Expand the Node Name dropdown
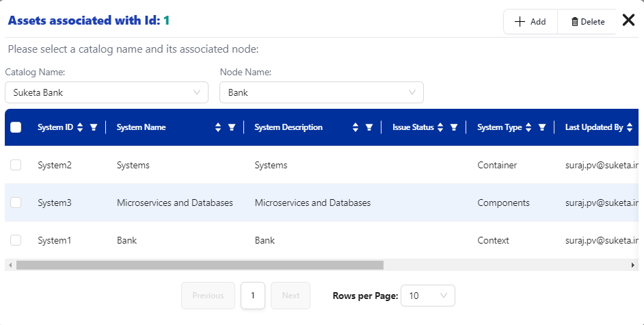This screenshot has height=325, width=644. (321, 92)
